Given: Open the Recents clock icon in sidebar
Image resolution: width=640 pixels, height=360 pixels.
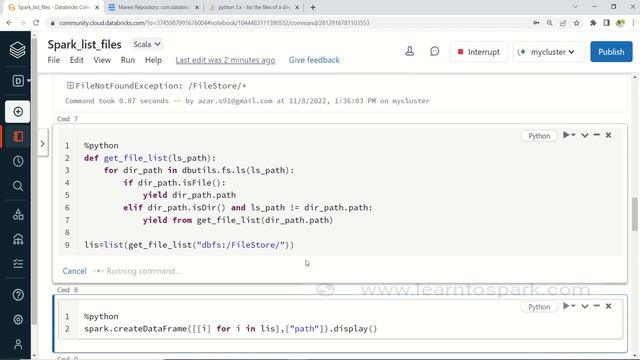Looking at the screenshot, I should 18,161.
